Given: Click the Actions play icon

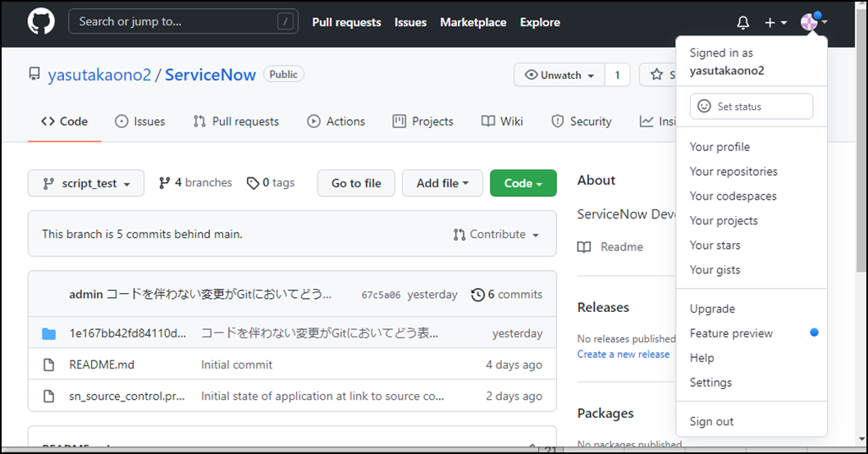Looking at the screenshot, I should point(314,122).
